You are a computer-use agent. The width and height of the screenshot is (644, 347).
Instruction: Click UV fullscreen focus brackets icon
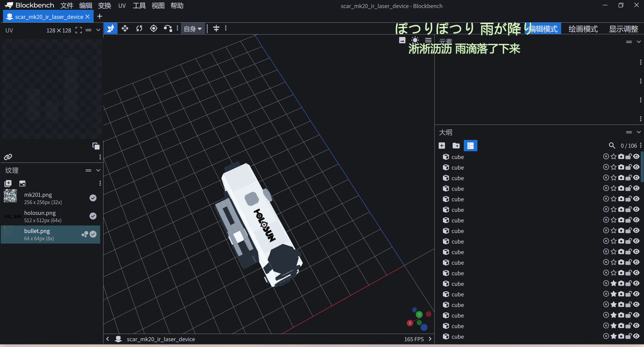click(x=79, y=30)
